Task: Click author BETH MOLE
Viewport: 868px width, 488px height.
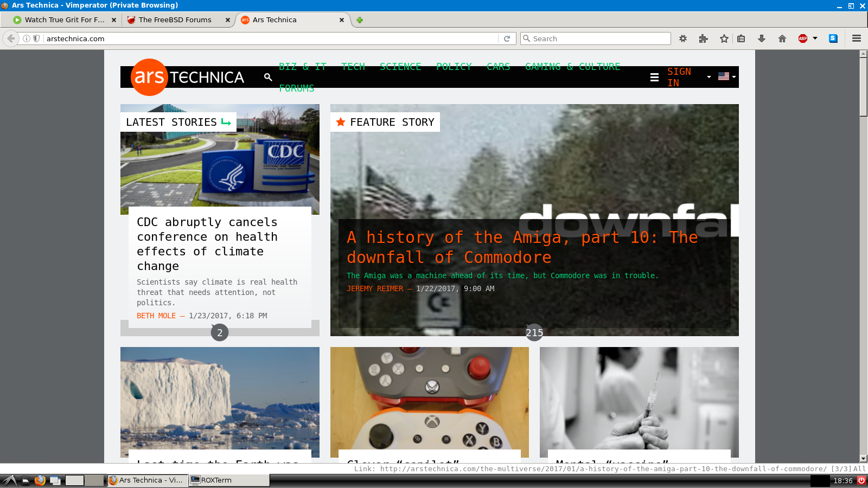Action: pos(156,316)
